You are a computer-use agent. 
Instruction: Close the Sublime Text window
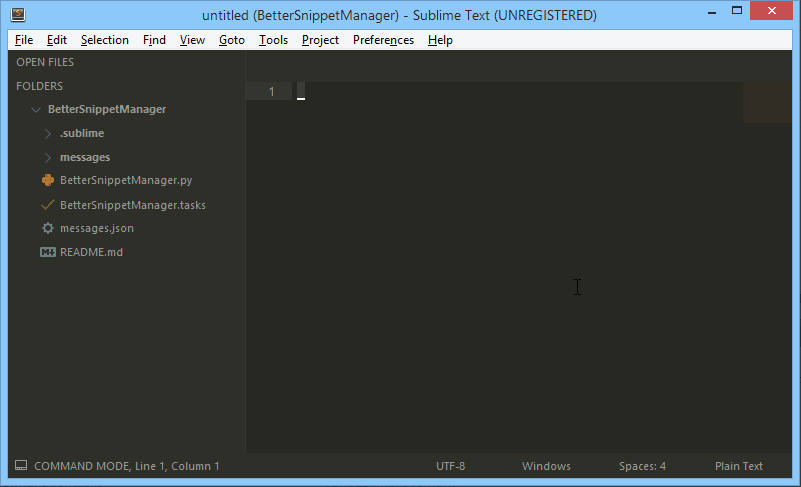(771, 11)
